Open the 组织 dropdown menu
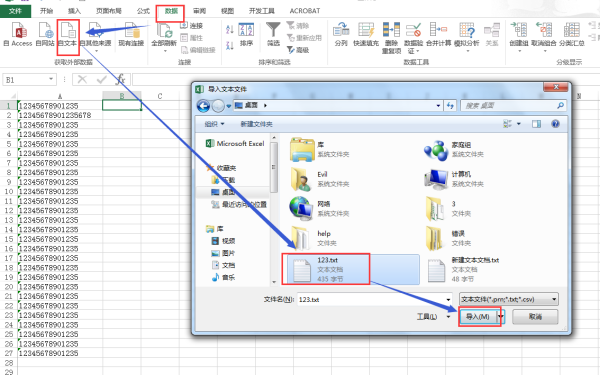600x375 pixels. (x=214, y=124)
